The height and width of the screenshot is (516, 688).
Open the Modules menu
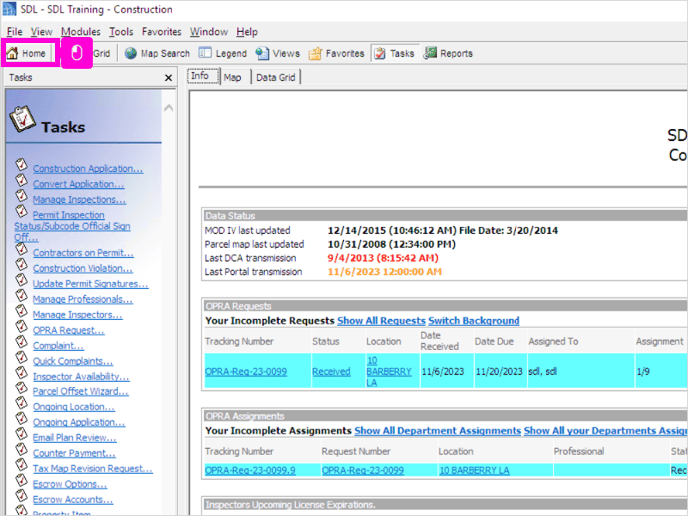click(x=80, y=32)
